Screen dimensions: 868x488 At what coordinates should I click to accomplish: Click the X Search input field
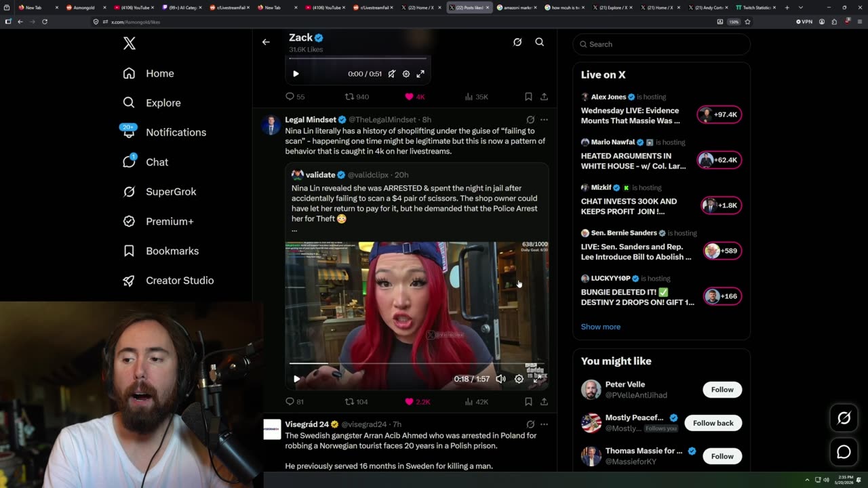(x=662, y=44)
